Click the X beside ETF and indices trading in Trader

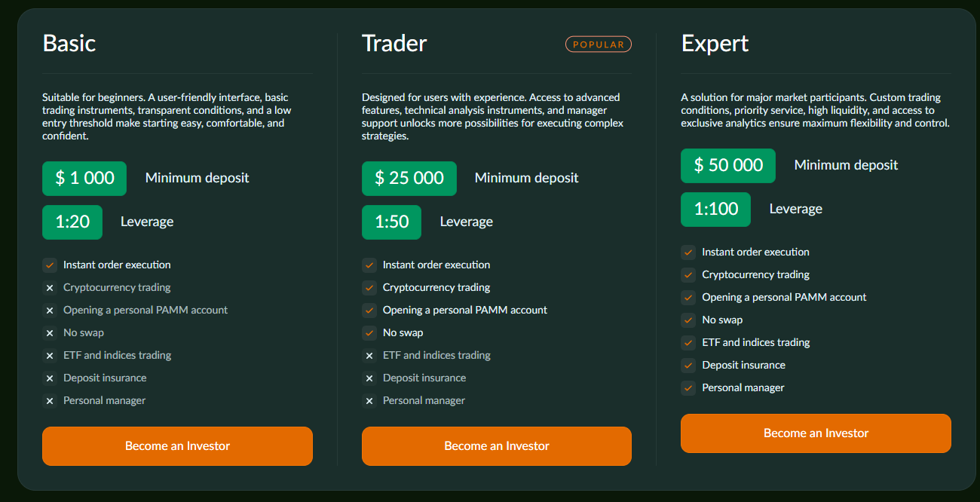pos(369,355)
